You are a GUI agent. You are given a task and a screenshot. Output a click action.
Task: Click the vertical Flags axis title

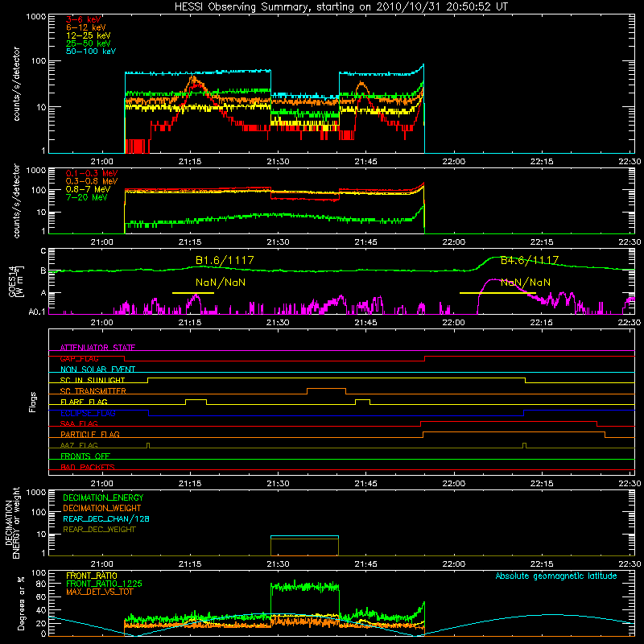[33, 402]
